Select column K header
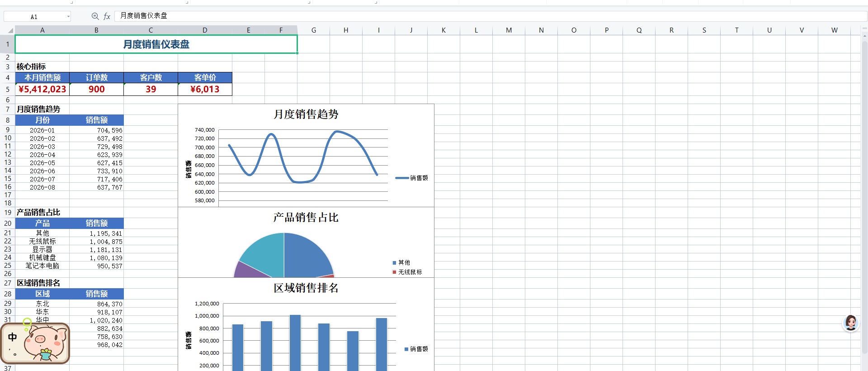Screen dimensions: 868x371 [x=444, y=30]
